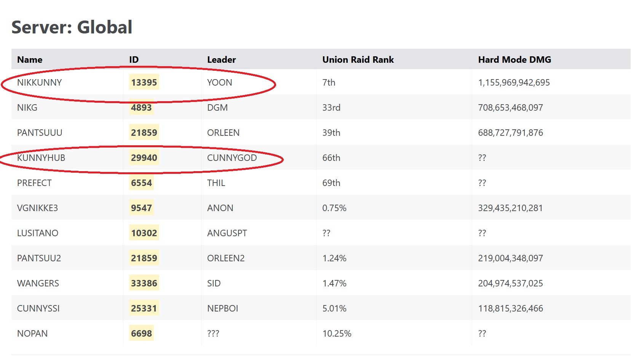This screenshot has width=636, height=364.
Task: Click the highlighted ID 9547
Action: 141,208
